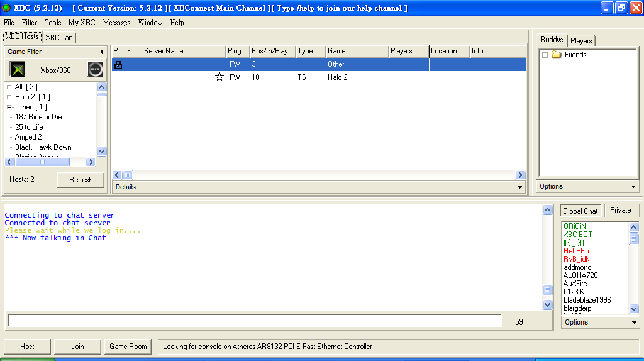
Task: Collapse the Game Filter panel with arrow
Action: click(101, 52)
